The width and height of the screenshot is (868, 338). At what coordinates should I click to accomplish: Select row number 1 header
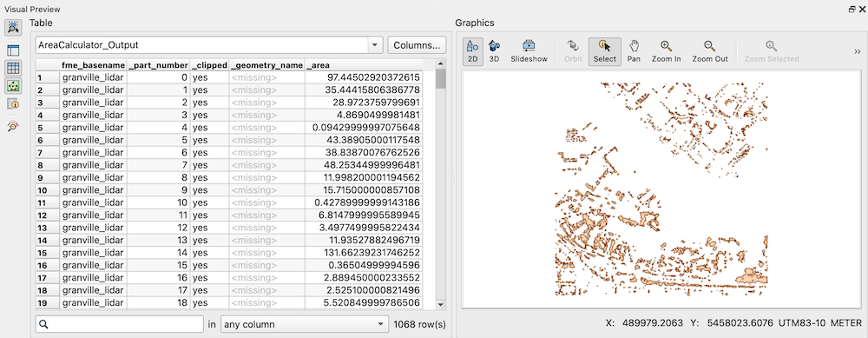point(48,77)
